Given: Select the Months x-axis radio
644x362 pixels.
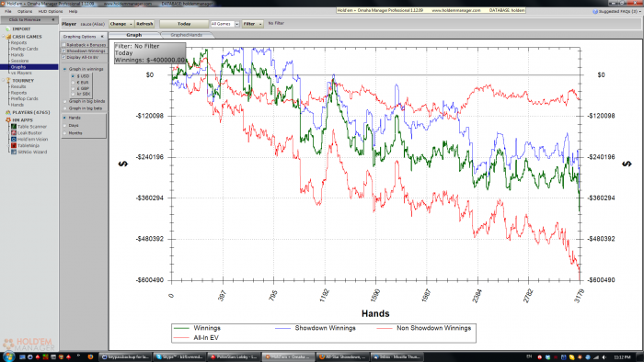Looking at the screenshot, I should [x=65, y=133].
